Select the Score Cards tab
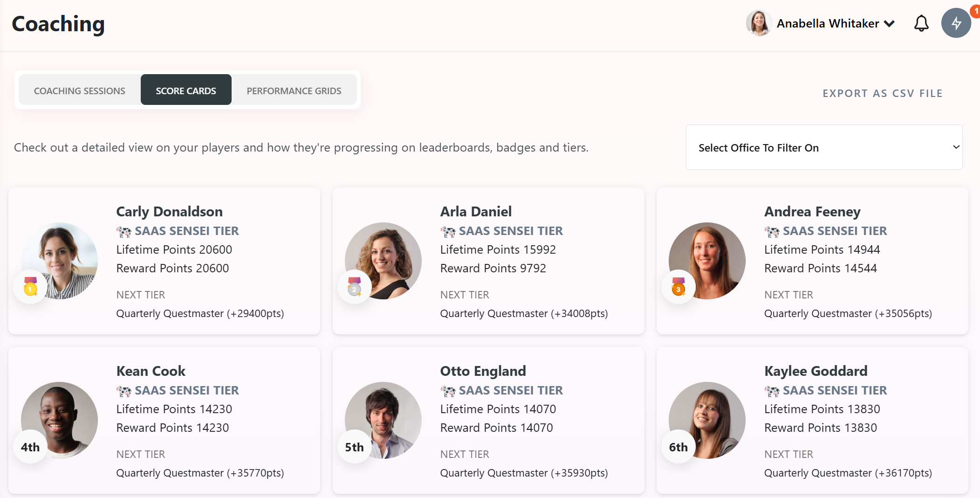This screenshot has width=980, height=498. [x=186, y=90]
